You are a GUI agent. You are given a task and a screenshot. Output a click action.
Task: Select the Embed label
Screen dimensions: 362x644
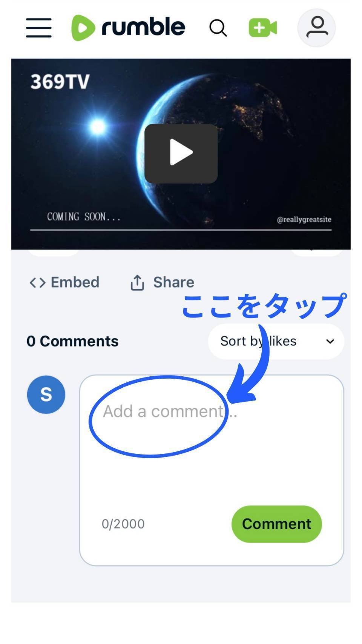point(75,282)
